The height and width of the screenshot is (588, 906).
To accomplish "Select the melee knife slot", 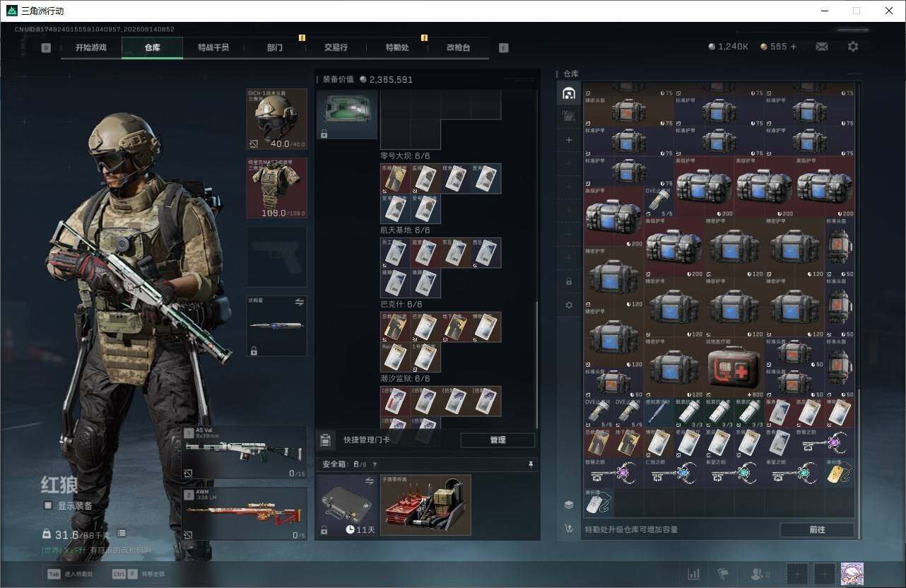I will pyautogui.click(x=276, y=326).
